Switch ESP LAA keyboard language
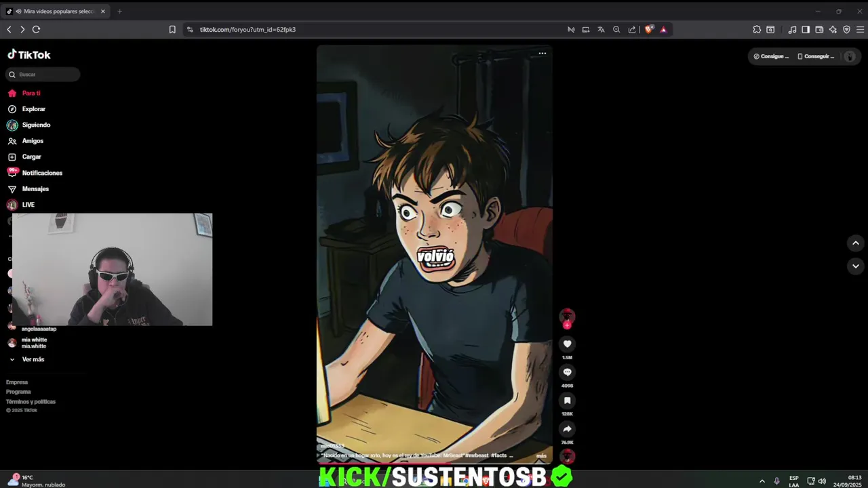868x488 pixels. 793,481
